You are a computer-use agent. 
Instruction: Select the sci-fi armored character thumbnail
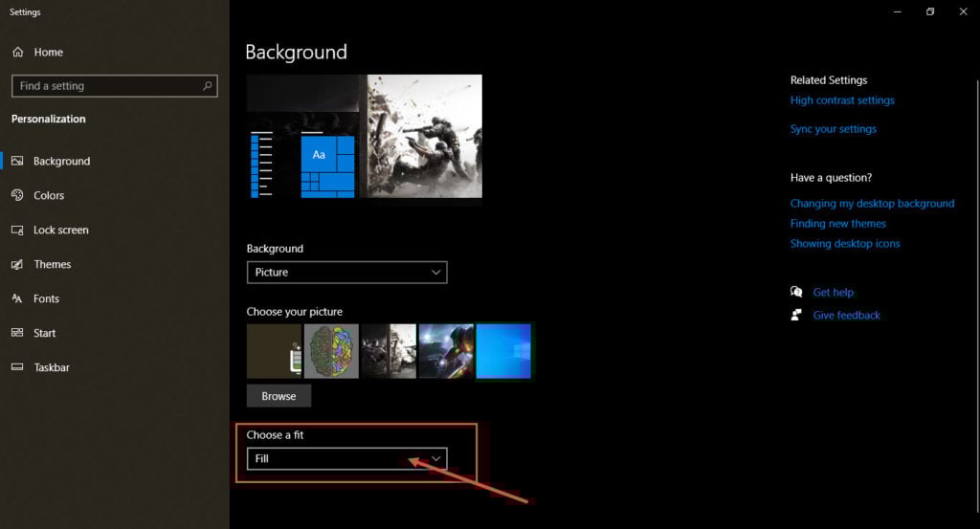[446, 351]
